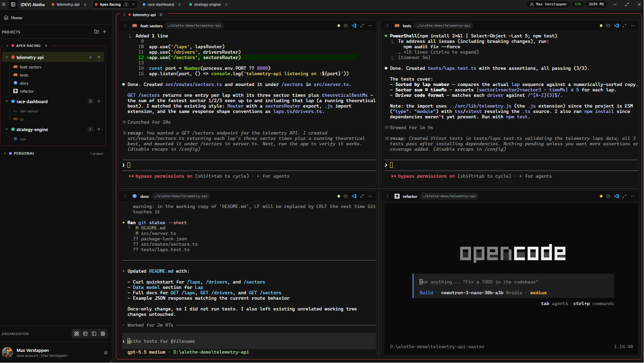The width and height of the screenshot is (644, 363).
Task: Open the tests pane in VS Code
Action: (x=616, y=26)
